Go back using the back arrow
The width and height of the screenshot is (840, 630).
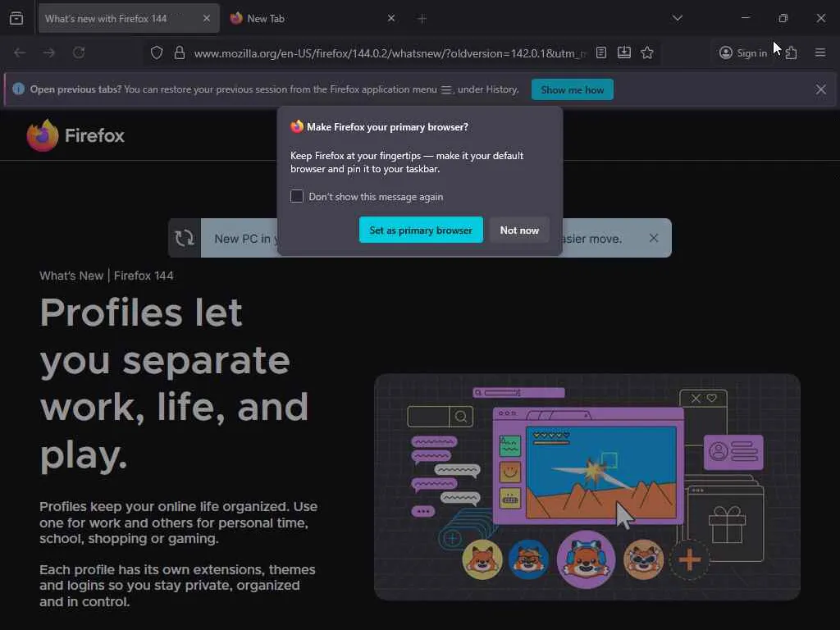click(20, 52)
